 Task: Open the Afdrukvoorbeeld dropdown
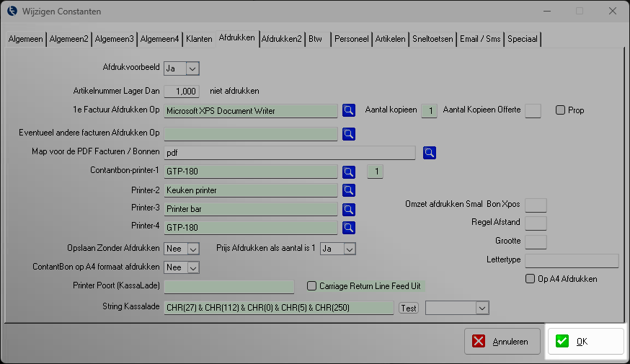(x=192, y=68)
